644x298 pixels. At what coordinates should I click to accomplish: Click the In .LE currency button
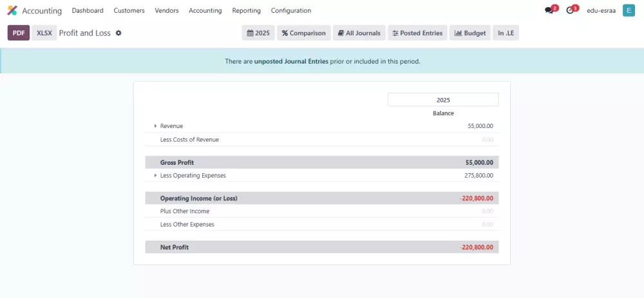(x=506, y=33)
